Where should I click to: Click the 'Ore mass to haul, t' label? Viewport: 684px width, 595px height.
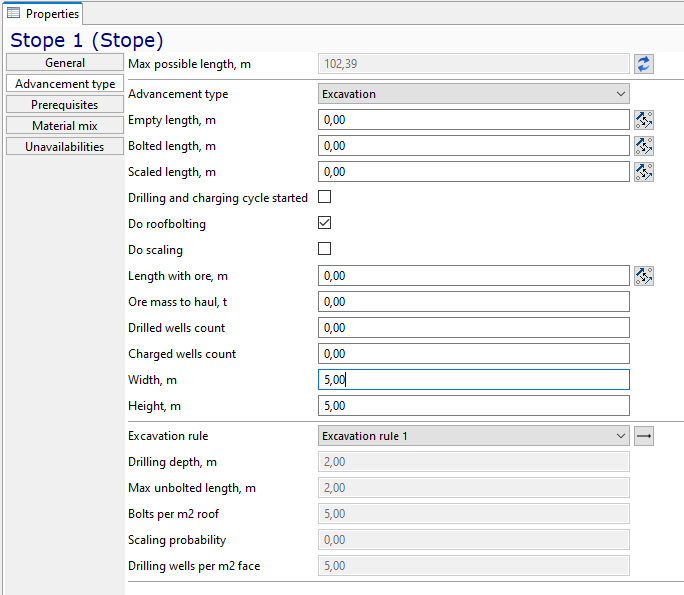tap(178, 302)
